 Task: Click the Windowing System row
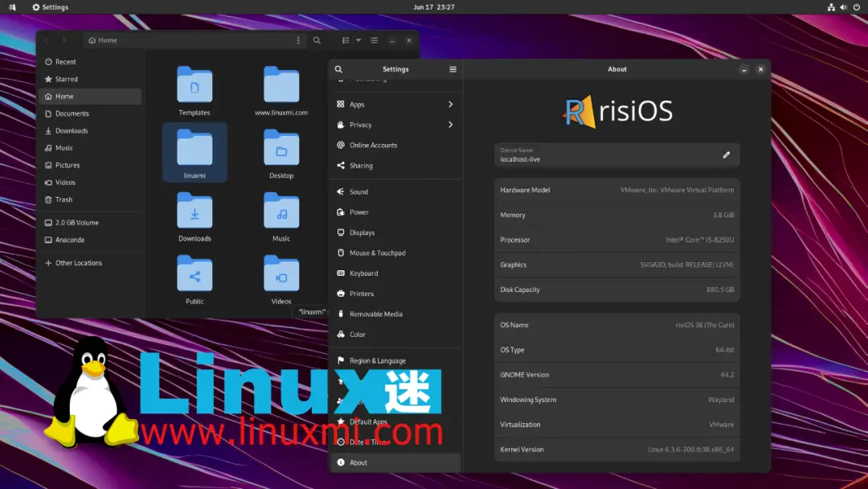[x=616, y=400]
